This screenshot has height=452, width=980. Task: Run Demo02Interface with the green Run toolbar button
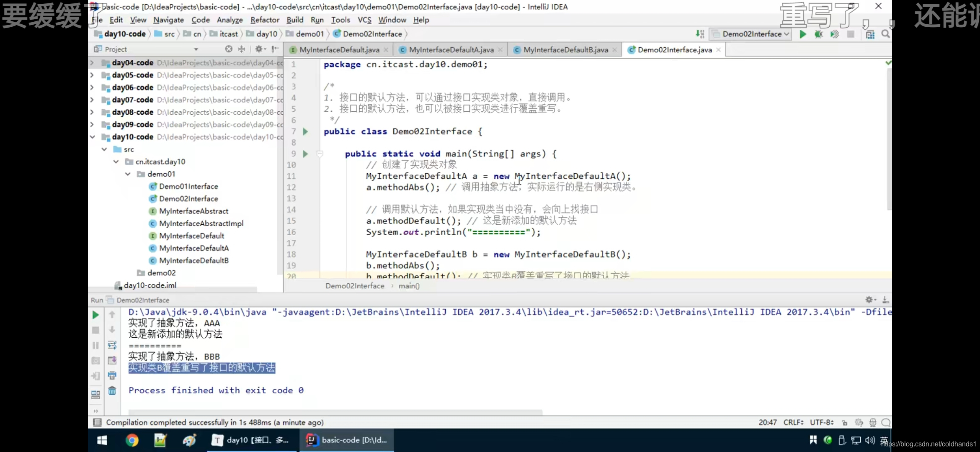tap(802, 34)
